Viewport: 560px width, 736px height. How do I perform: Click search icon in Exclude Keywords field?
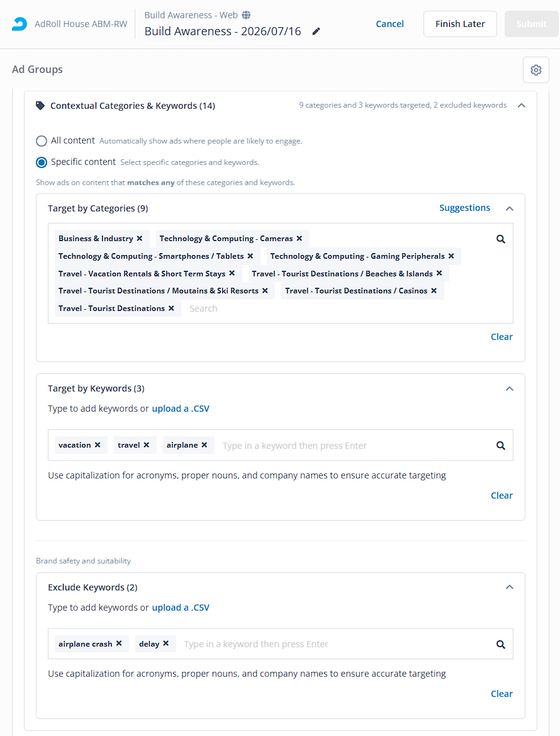pos(501,645)
